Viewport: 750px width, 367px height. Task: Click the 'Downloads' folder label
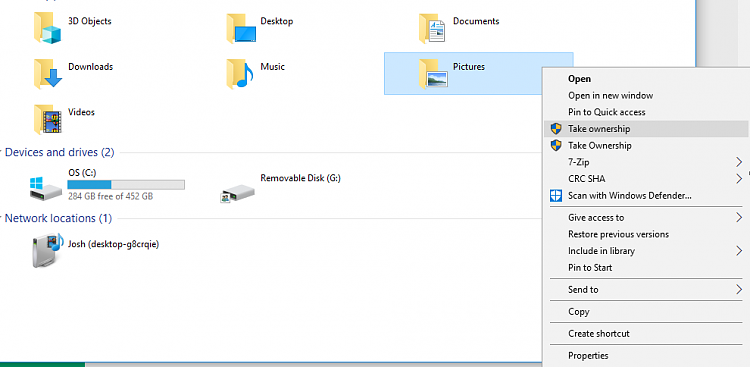[90, 67]
